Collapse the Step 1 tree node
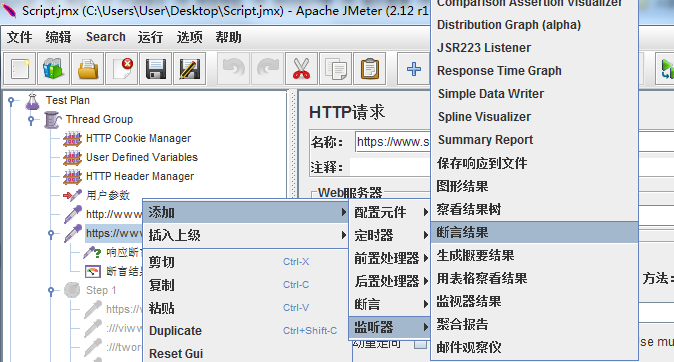This screenshot has height=362, width=674. (x=51, y=291)
